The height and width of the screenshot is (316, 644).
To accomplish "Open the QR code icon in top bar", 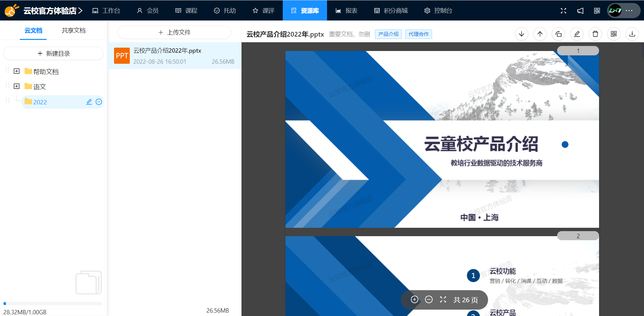I will (x=597, y=11).
